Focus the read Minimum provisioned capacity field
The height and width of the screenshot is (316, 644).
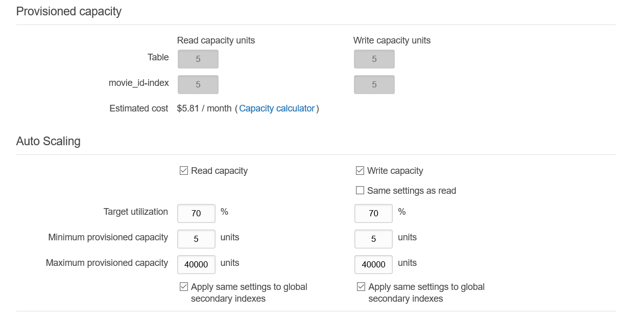tap(196, 239)
